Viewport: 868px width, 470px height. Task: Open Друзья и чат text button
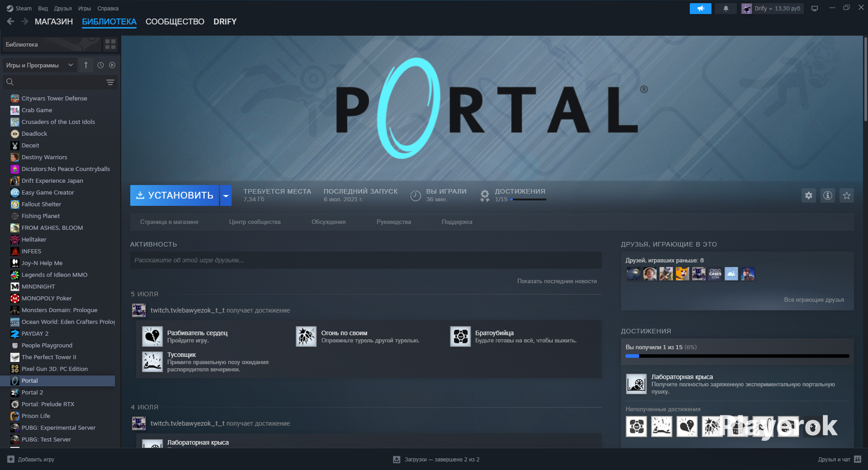pyautogui.click(x=834, y=459)
